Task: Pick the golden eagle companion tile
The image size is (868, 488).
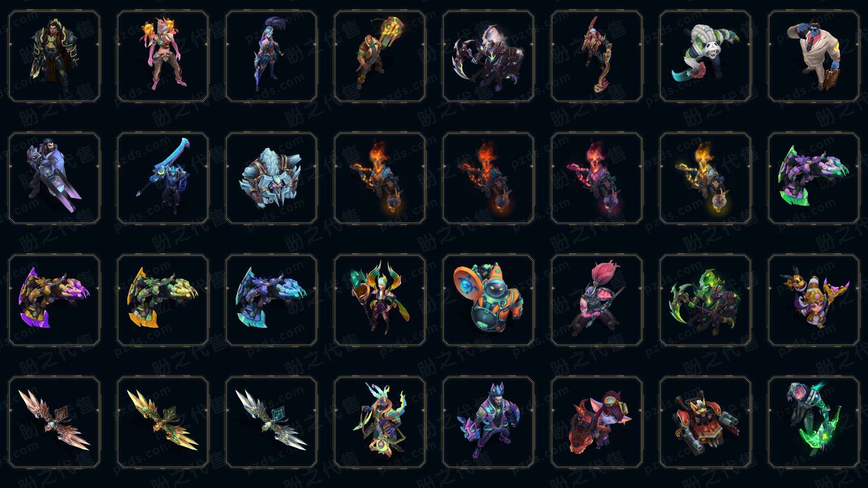Action: click(163, 422)
